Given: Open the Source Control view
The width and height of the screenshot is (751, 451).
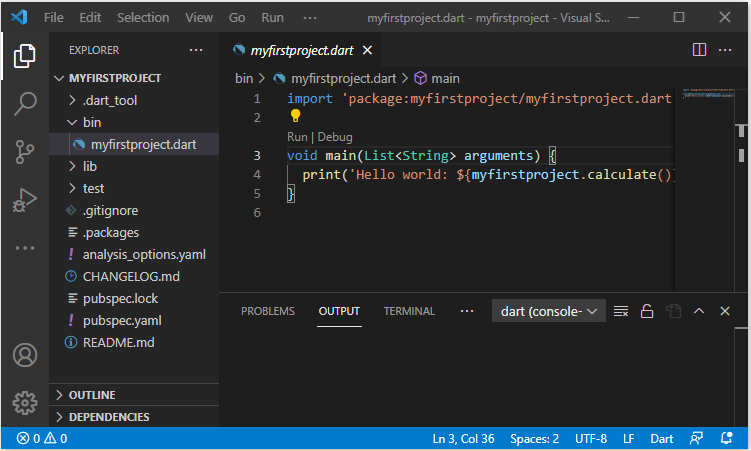Looking at the screenshot, I should (24, 152).
